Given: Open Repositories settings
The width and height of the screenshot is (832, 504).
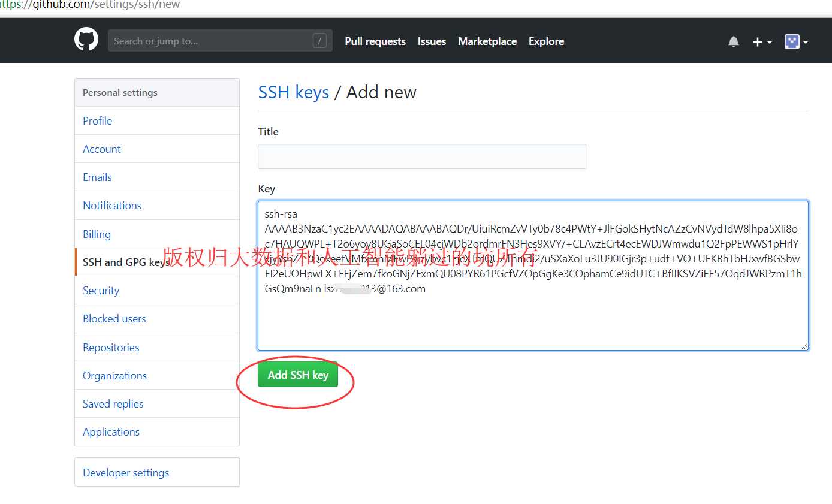Looking at the screenshot, I should click(157, 347).
